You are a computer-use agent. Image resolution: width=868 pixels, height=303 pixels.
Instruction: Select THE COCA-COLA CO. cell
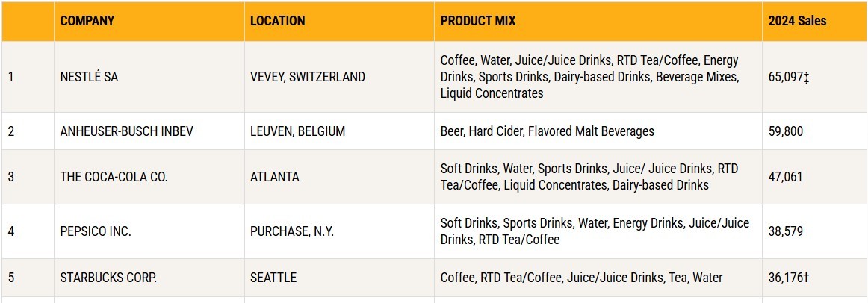[114, 177]
